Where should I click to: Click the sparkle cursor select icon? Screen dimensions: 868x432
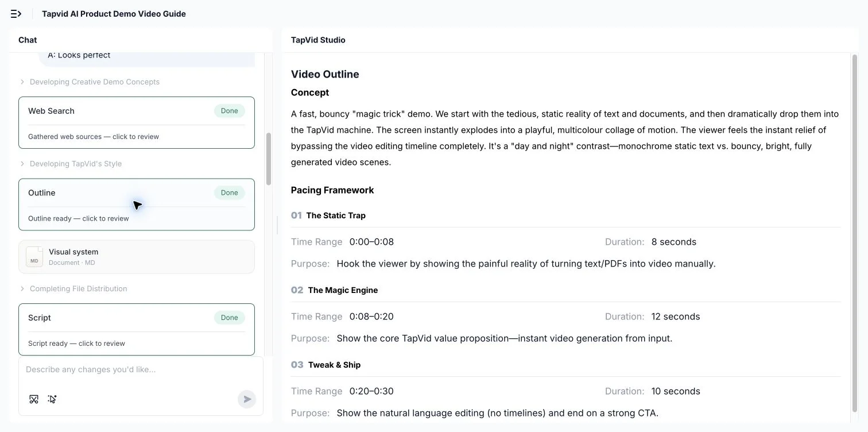click(x=52, y=399)
